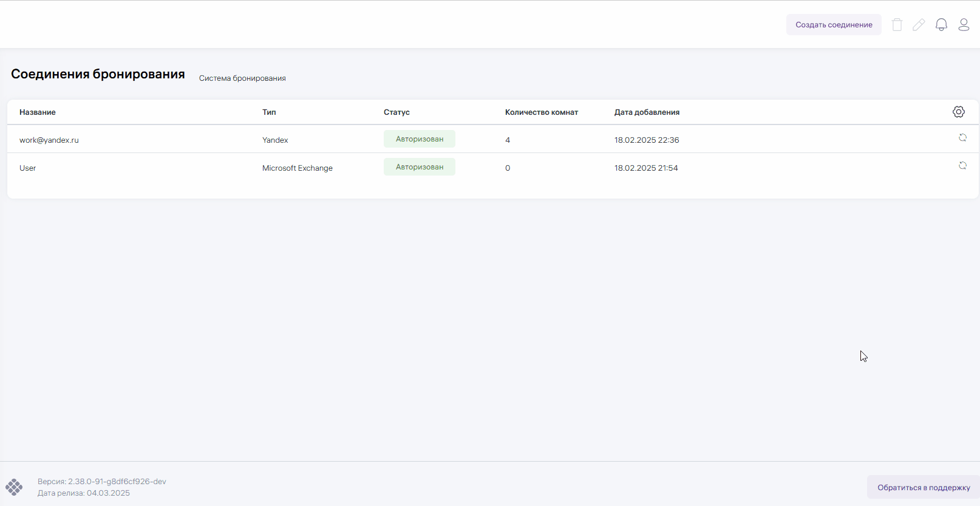This screenshot has height=506, width=980.
Task: Open notifications via the bell icon
Action: 941,25
